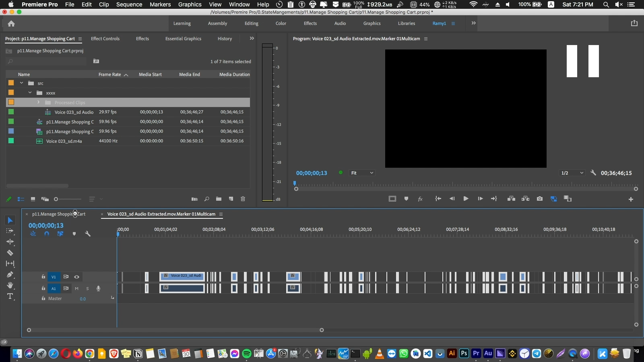The height and width of the screenshot is (362, 644).
Task: Toggle lock on V1 track
Action: pyautogui.click(x=43, y=277)
